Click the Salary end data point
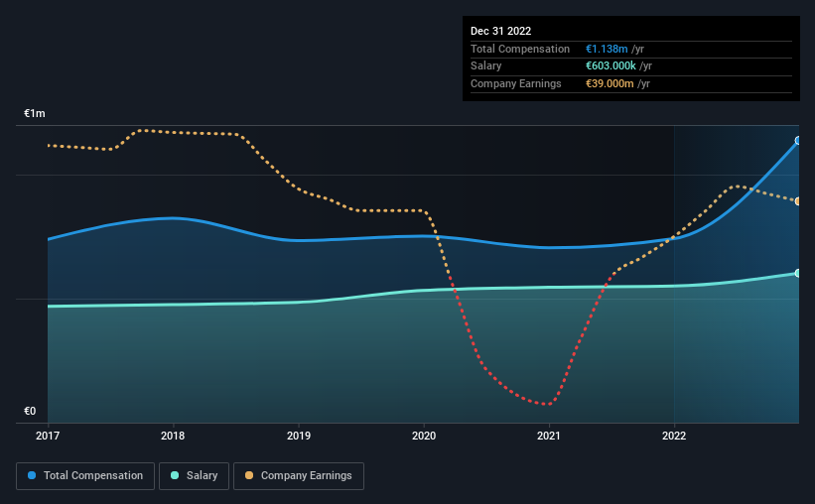815x504 pixels. point(798,273)
